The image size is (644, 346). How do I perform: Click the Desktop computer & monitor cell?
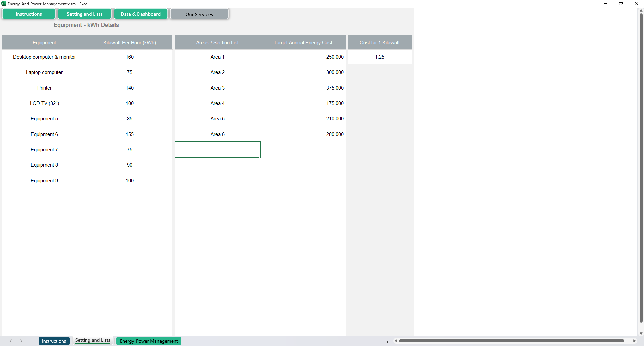[44, 57]
